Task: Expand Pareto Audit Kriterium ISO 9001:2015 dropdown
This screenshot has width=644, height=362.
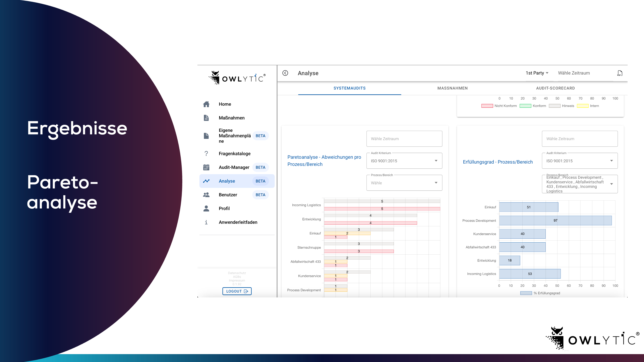Action: coord(404,161)
